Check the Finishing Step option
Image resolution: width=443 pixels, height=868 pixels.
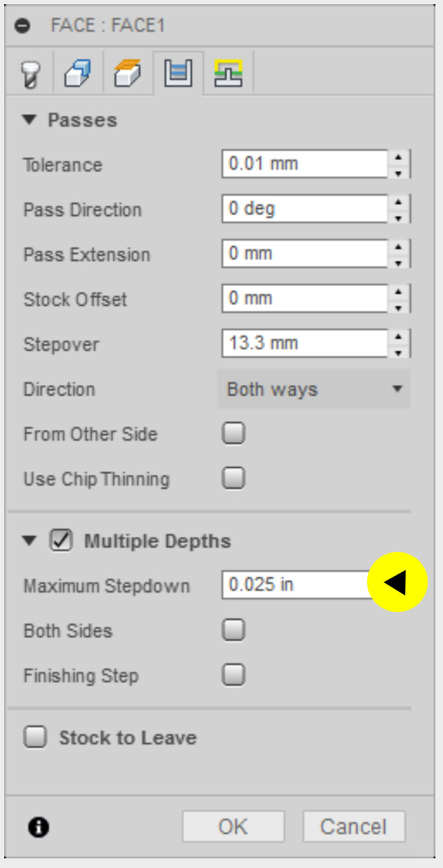point(233,675)
